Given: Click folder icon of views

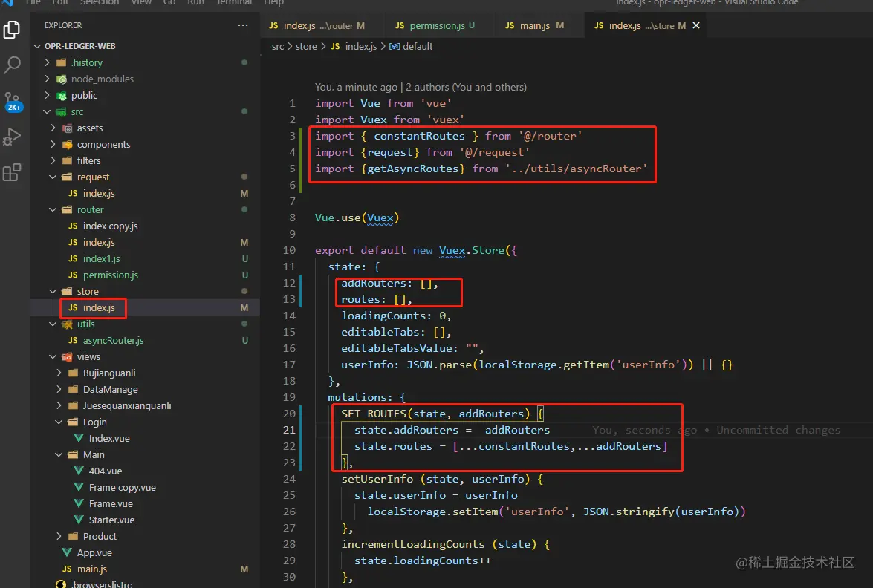Looking at the screenshot, I should click(x=68, y=357).
